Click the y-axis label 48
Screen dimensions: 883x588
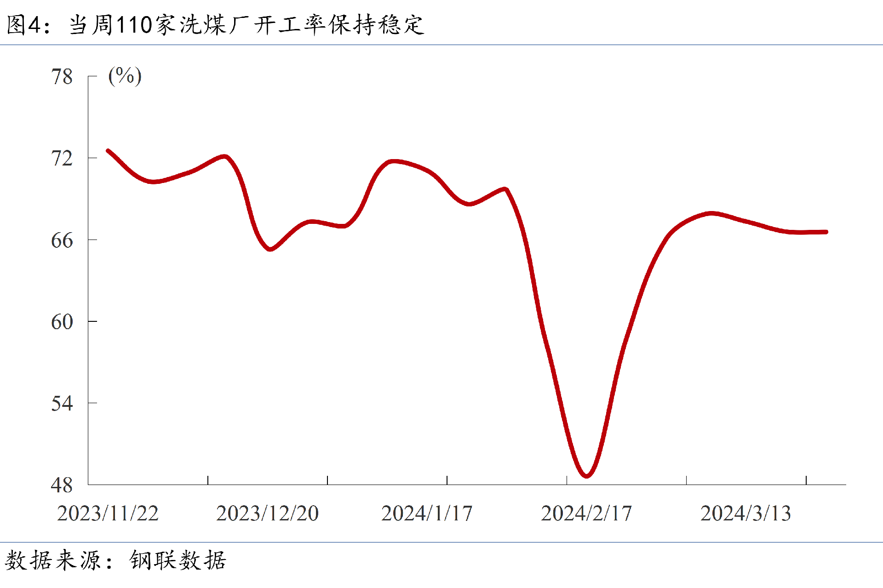(x=62, y=485)
